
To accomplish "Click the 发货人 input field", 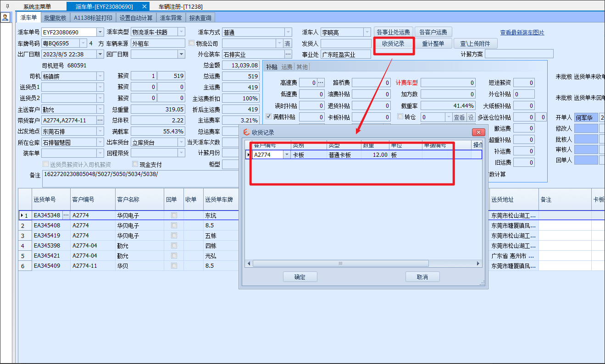I will point(346,43).
